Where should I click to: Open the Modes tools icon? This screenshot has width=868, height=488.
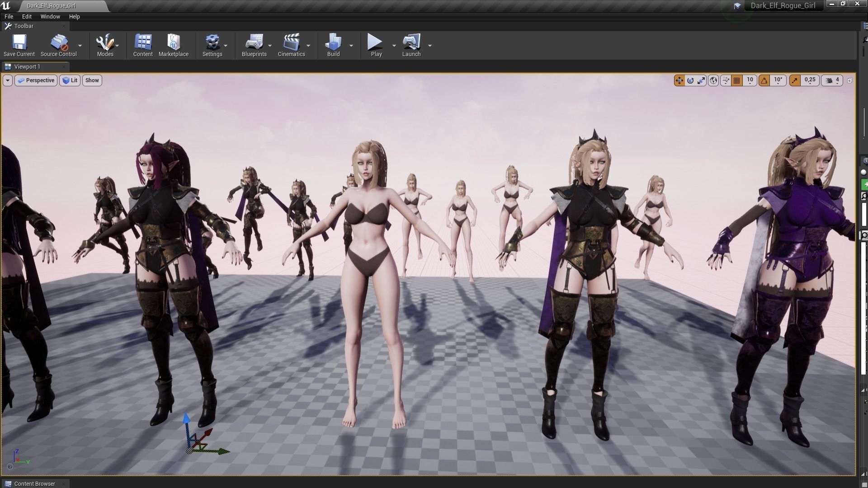tap(105, 45)
